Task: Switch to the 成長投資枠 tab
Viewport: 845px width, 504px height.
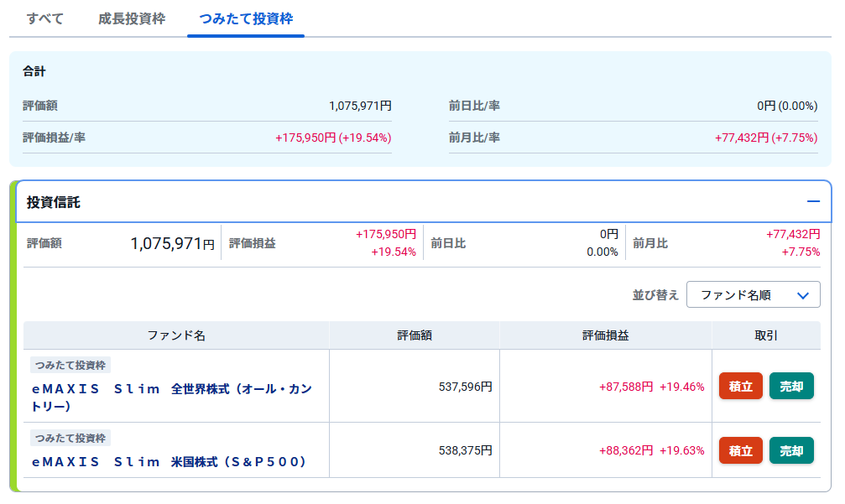Action: coord(132,18)
